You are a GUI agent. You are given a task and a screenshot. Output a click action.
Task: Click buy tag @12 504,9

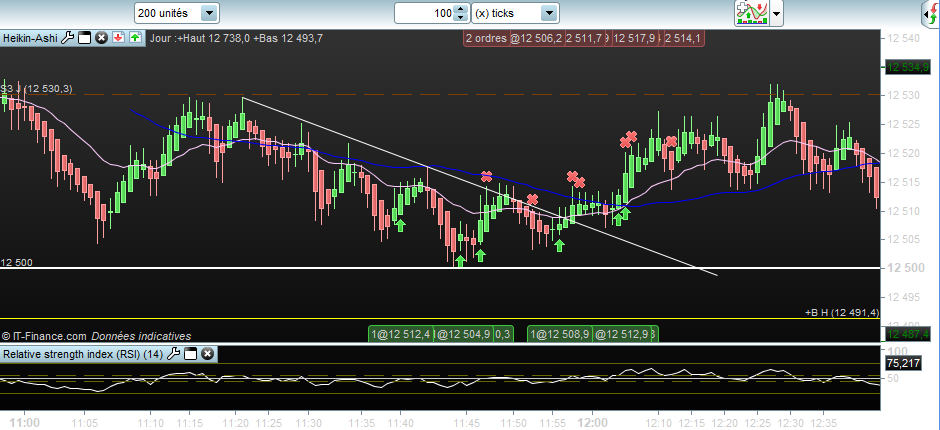tap(463, 333)
